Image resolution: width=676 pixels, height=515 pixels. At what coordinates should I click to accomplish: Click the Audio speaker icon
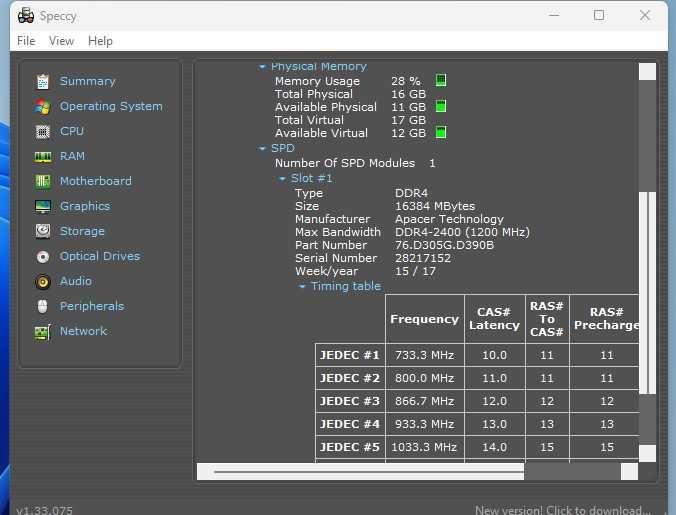tap(43, 282)
